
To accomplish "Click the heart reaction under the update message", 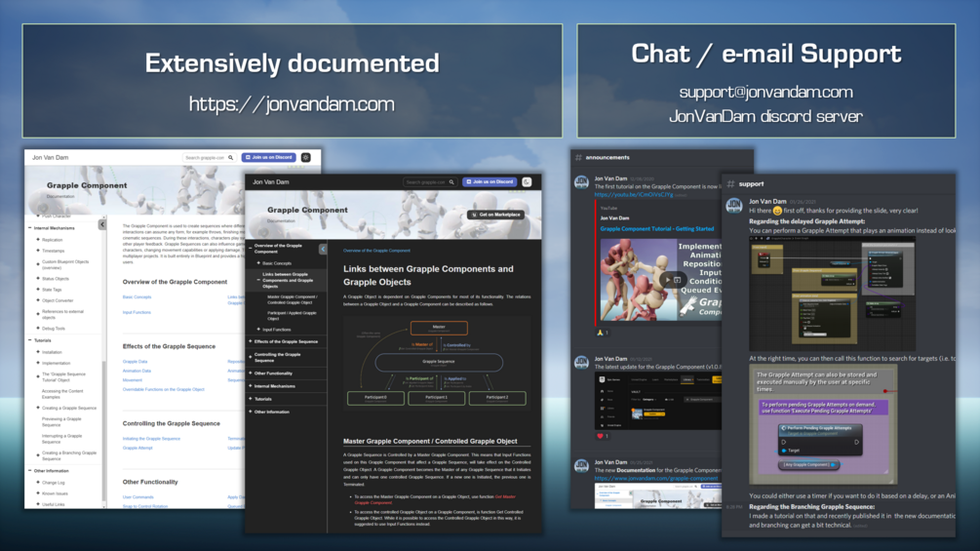I will point(604,436).
